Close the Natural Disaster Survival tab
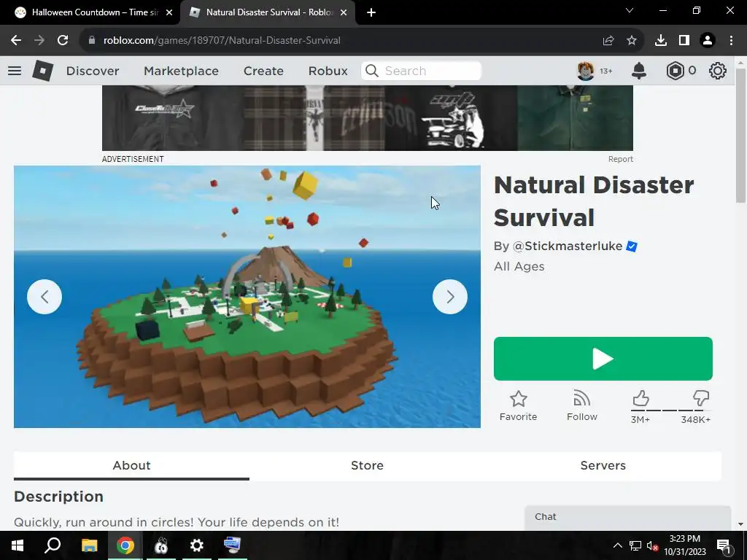747x560 pixels. [x=344, y=12]
